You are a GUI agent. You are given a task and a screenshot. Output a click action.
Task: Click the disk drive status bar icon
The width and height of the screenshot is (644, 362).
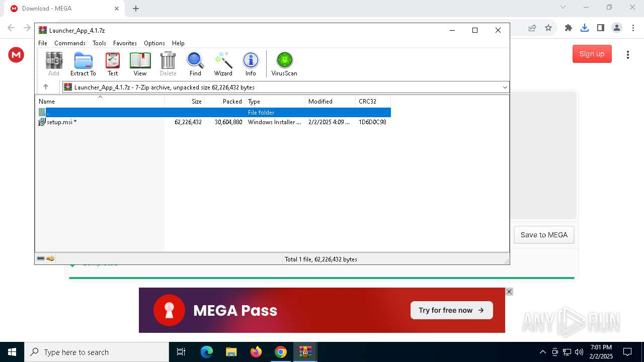tap(41, 258)
